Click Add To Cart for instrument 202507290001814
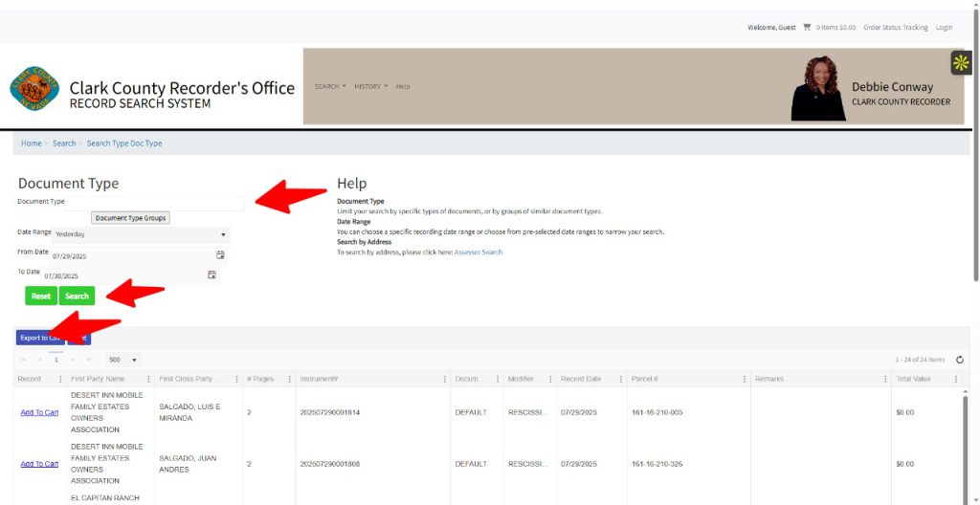Viewport: 980px width, 505px height. click(x=39, y=412)
